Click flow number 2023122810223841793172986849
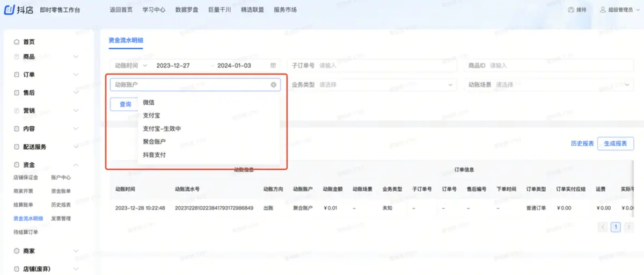644x275 pixels. [214, 208]
